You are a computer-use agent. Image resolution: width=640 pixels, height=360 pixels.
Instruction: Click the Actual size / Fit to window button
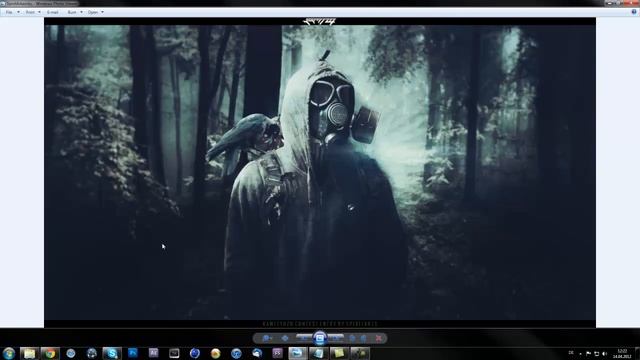[285, 338]
